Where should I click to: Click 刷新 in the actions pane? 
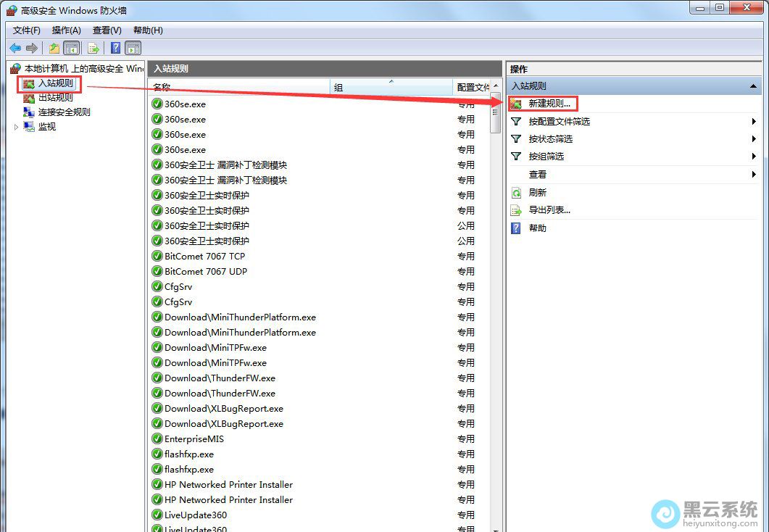coord(537,193)
